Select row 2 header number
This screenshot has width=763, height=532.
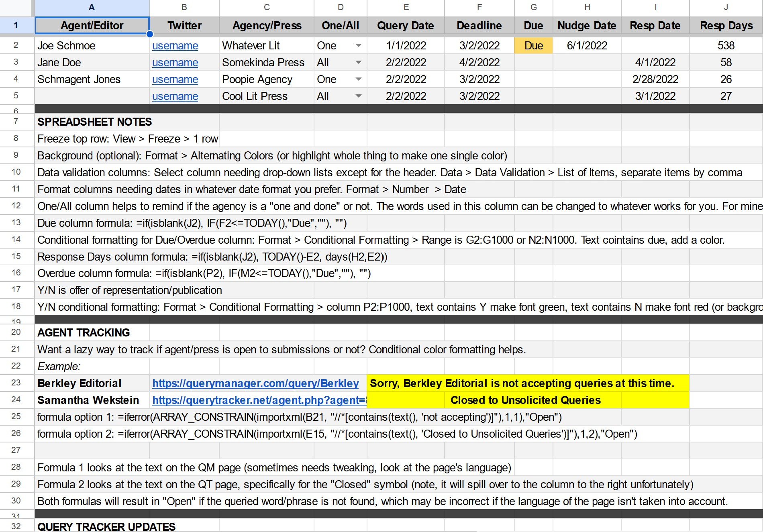[x=16, y=45]
